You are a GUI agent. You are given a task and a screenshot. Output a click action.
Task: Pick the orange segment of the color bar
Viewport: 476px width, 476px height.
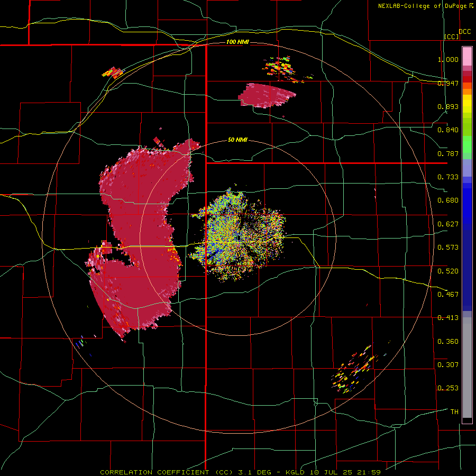tap(467, 91)
